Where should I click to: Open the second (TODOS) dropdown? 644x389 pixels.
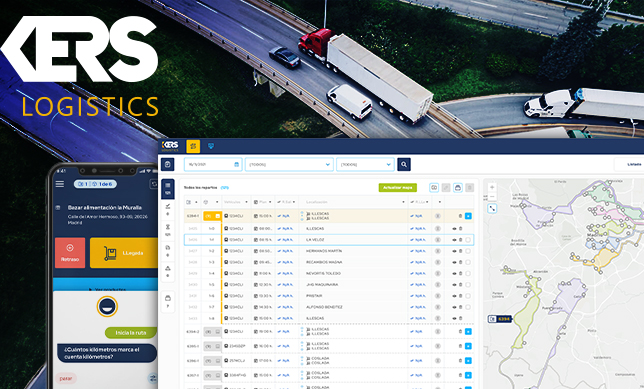click(x=365, y=164)
